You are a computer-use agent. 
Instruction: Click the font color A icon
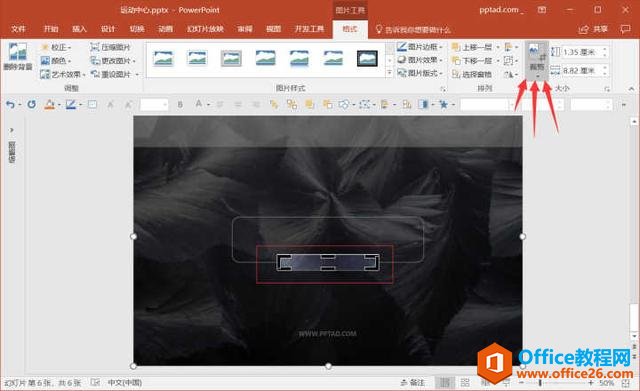(199, 104)
